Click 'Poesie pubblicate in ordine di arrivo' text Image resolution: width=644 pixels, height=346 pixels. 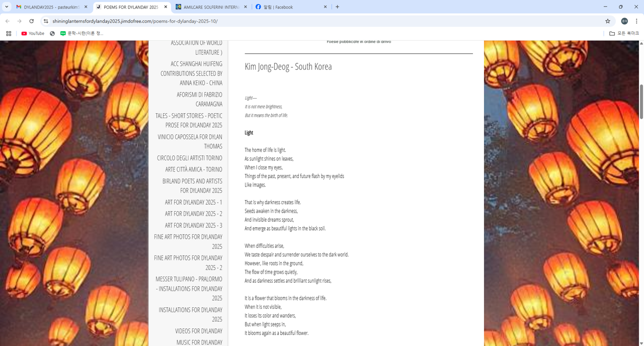pos(359,42)
